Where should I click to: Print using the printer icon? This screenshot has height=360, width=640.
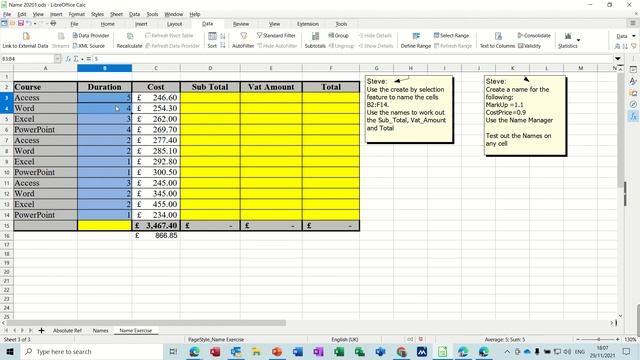click(x=53, y=23)
